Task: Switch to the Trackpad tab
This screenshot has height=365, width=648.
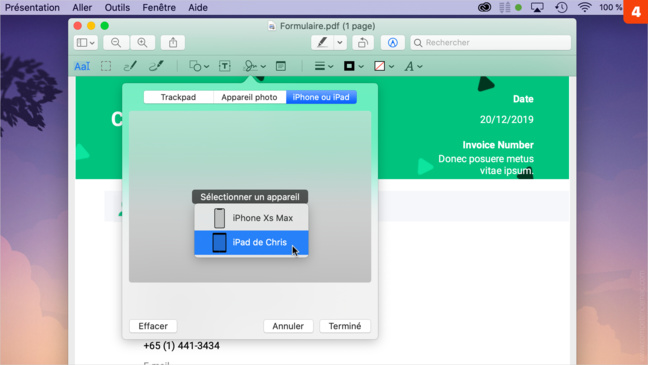Action: click(x=178, y=97)
